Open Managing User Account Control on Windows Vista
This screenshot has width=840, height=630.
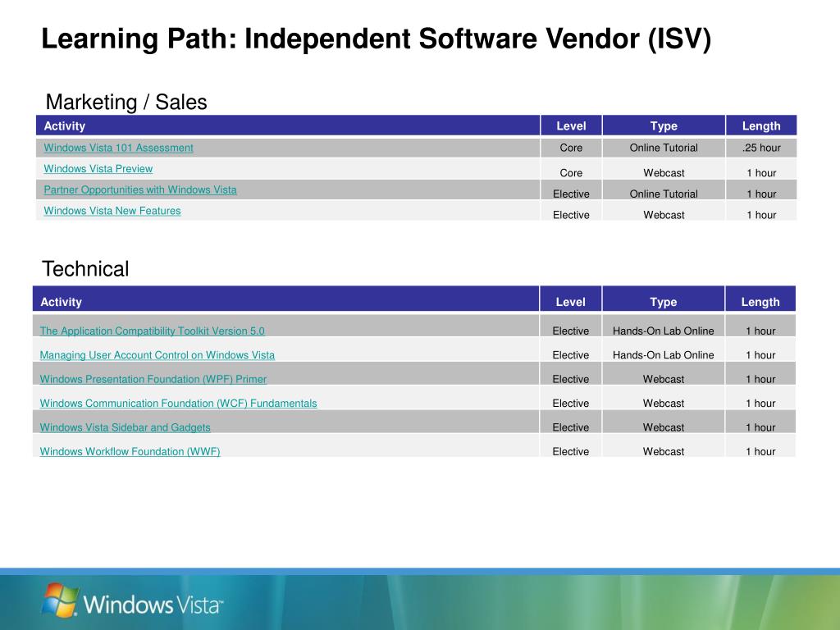157,355
